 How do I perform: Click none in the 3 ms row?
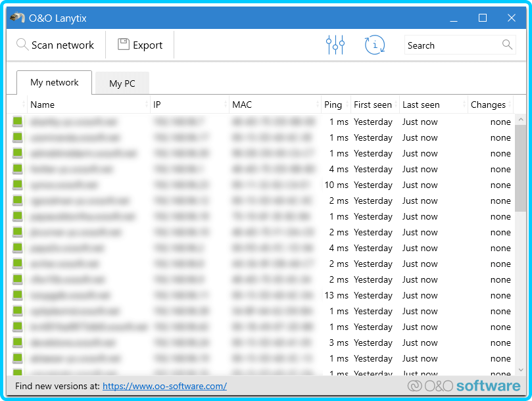500,342
